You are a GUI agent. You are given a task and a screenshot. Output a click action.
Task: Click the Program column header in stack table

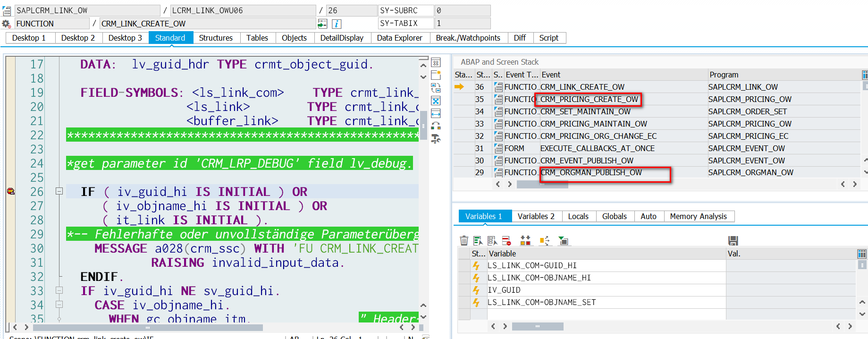(784, 75)
